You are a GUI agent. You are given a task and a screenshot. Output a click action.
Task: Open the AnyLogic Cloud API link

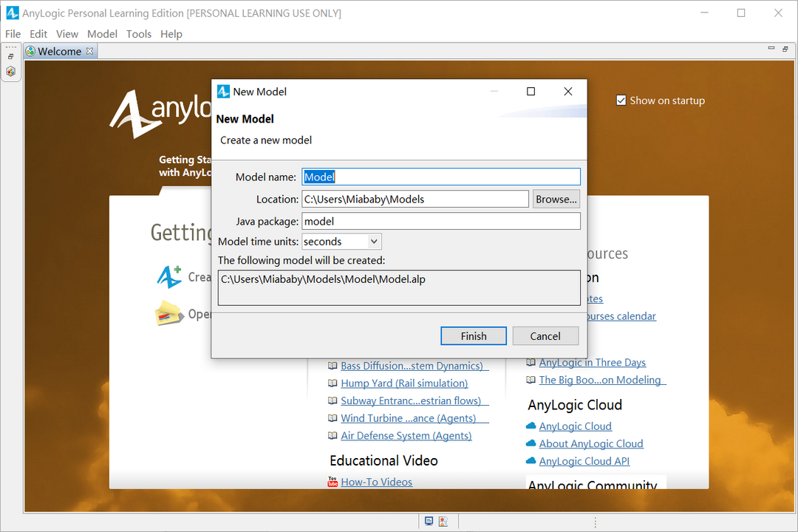[584, 460]
